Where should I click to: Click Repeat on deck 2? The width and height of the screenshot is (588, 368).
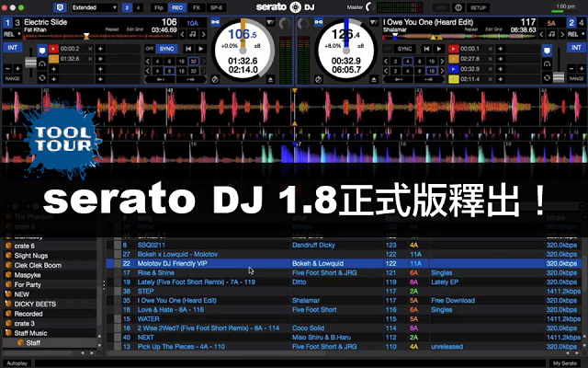[x=471, y=29]
